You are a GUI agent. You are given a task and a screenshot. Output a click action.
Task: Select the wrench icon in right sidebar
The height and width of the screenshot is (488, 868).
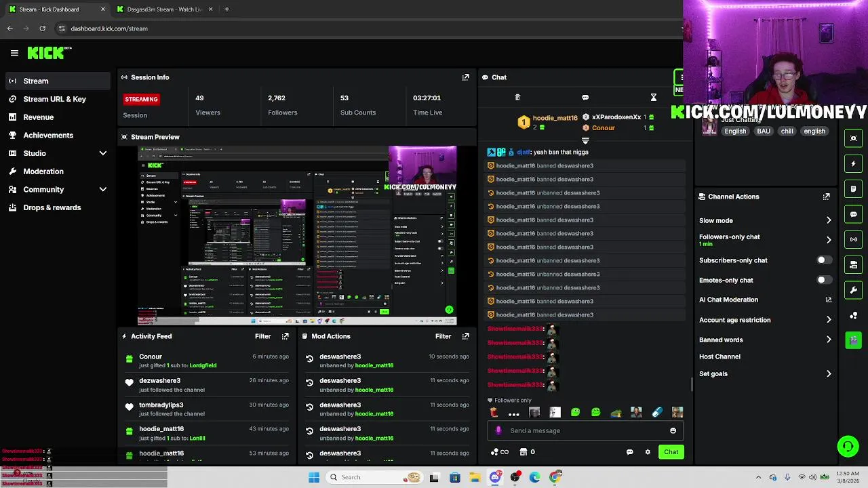pos(853,290)
